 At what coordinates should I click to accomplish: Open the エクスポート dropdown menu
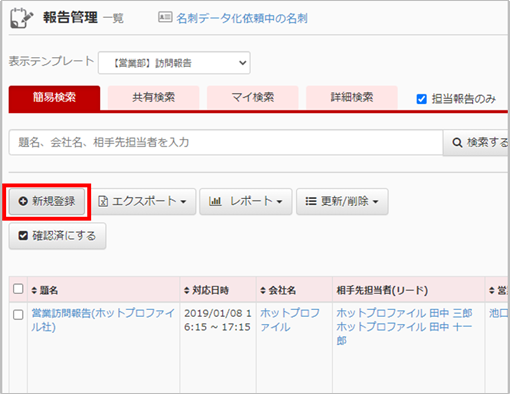142,201
